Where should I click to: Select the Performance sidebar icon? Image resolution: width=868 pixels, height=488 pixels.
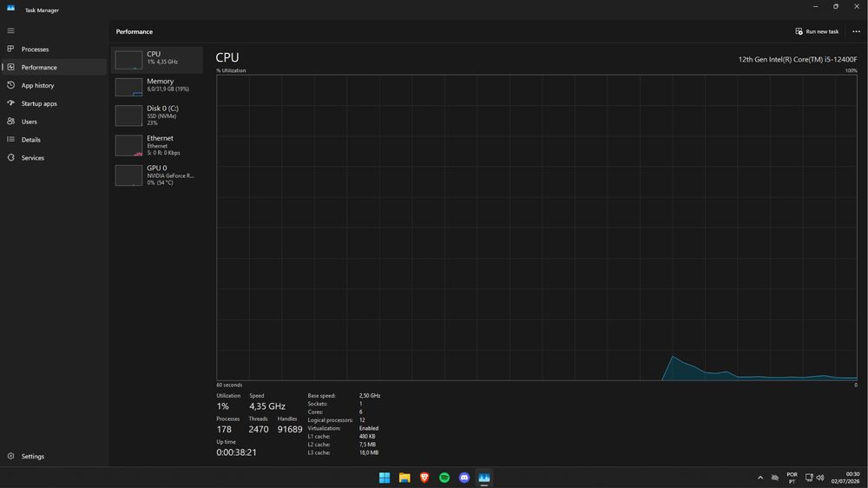click(10, 67)
